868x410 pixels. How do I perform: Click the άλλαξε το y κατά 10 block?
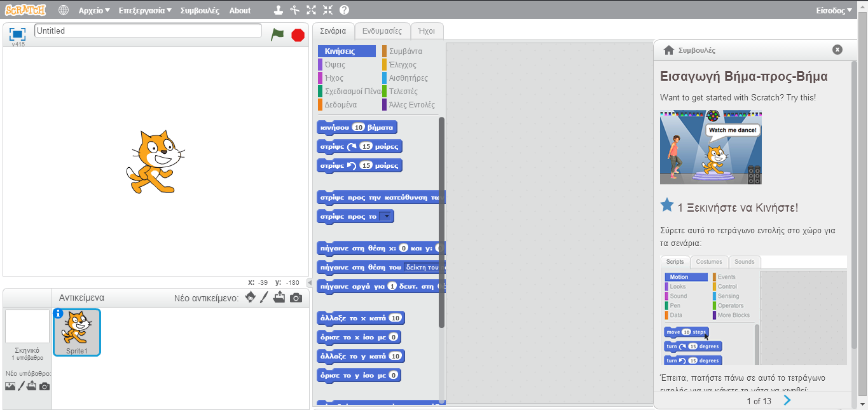coord(361,356)
